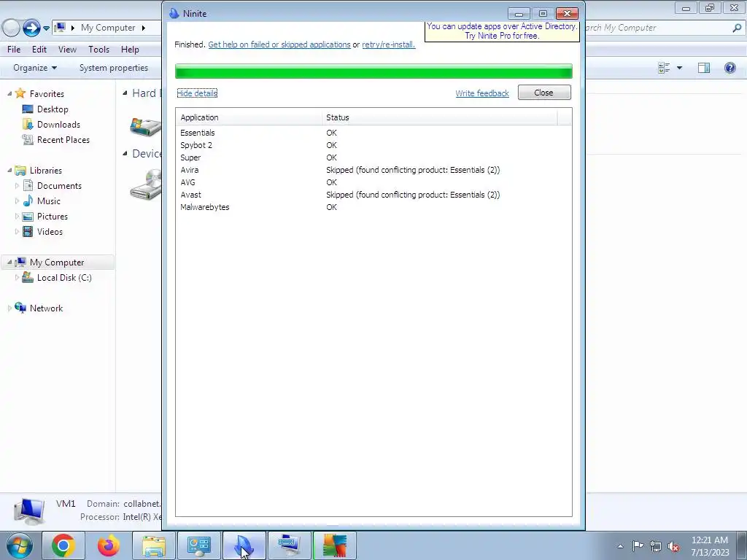
Task: Open the Windows Start menu
Action: pyautogui.click(x=20, y=545)
